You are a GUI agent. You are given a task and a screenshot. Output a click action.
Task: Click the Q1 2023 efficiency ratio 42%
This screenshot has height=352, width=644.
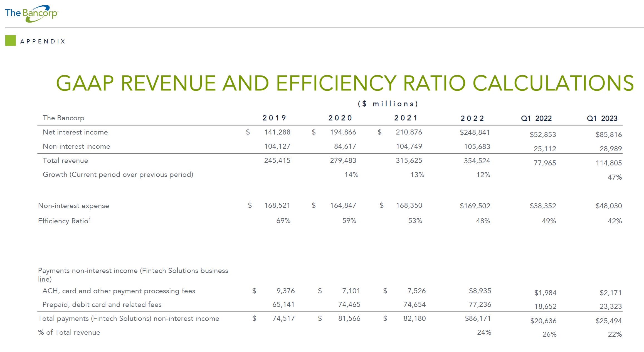pyautogui.click(x=615, y=221)
